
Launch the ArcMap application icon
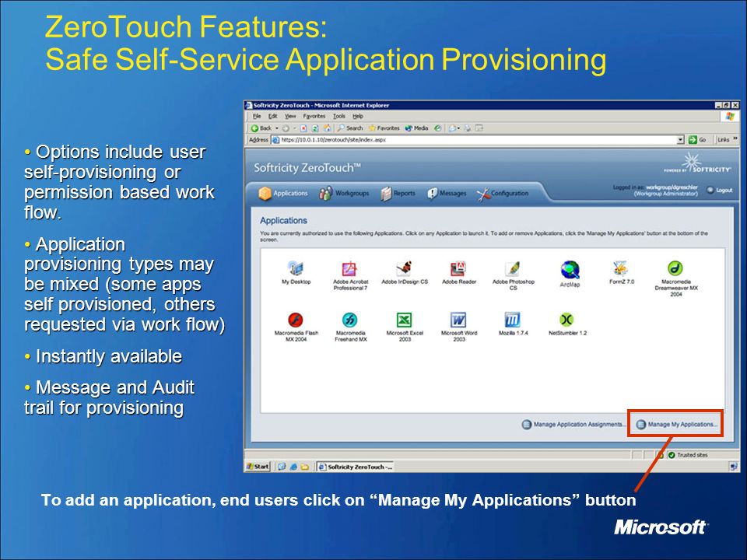point(570,270)
